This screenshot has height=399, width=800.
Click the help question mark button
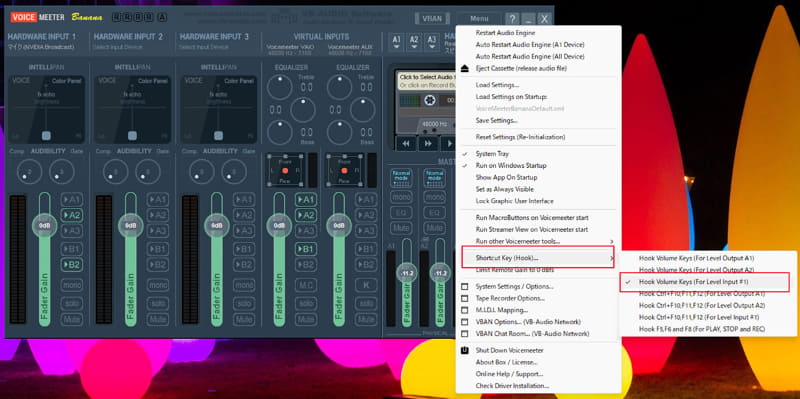tap(512, 19)
